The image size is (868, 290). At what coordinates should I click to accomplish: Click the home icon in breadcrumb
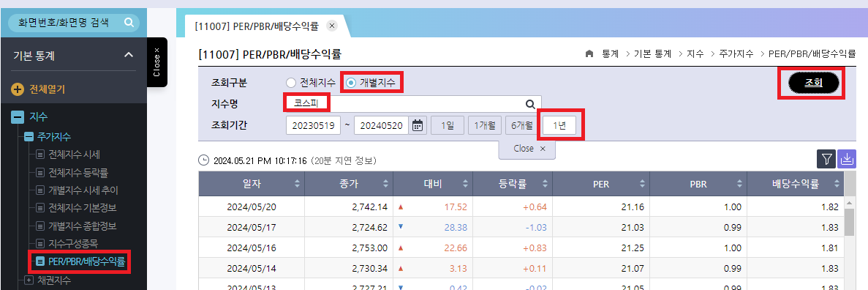pos(589,53)
